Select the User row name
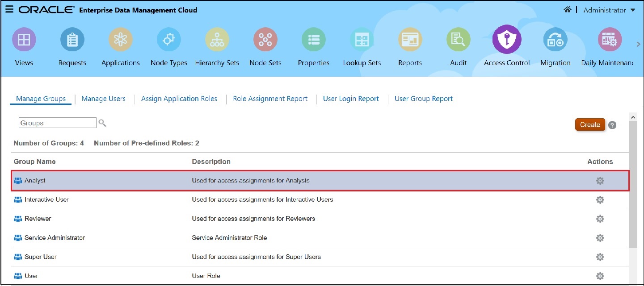This screenshot has height=286, width=644. [x=31, y=276]
